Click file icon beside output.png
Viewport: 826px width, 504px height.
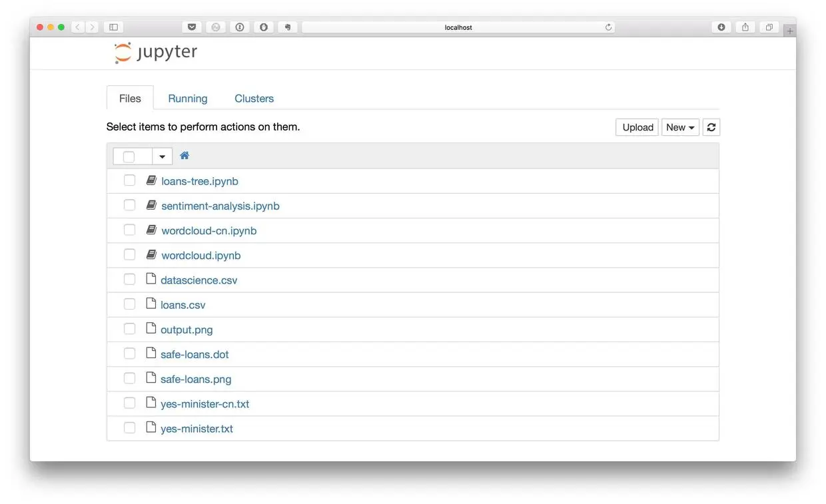pos(151,328)
